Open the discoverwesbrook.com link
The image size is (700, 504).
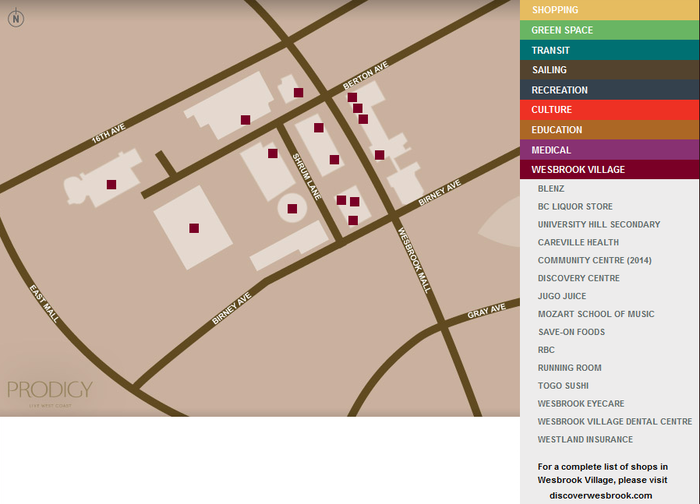(600, 496)
